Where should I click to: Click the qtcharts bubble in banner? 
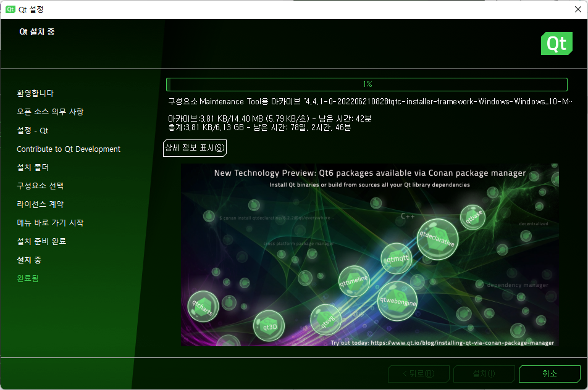(203, 307)
